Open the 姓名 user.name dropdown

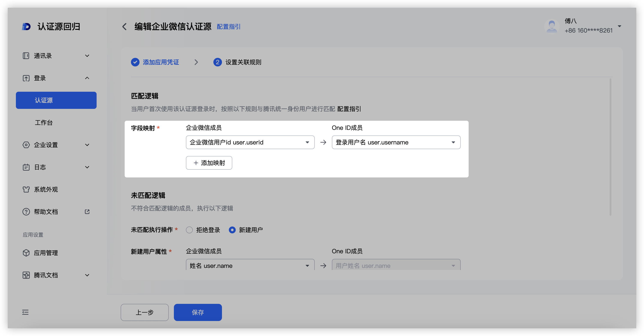(250, 265)
